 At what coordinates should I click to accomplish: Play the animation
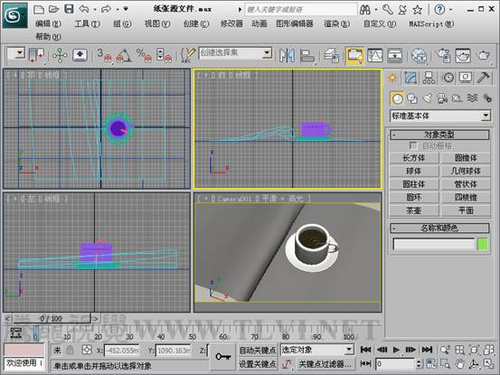click(396, 350)
